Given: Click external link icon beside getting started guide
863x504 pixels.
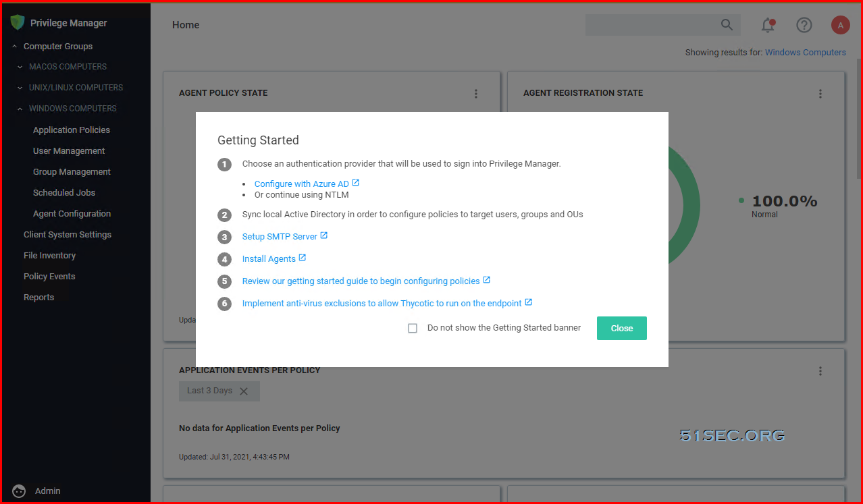Looking at the screenshot, I should (487, 280).
